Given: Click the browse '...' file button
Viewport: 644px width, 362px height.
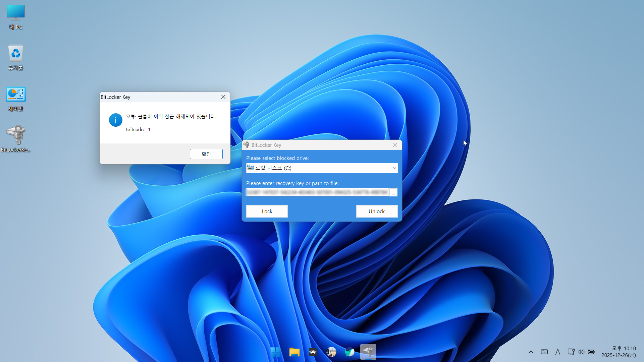Looking at the screenshot, I should point(393,192).
